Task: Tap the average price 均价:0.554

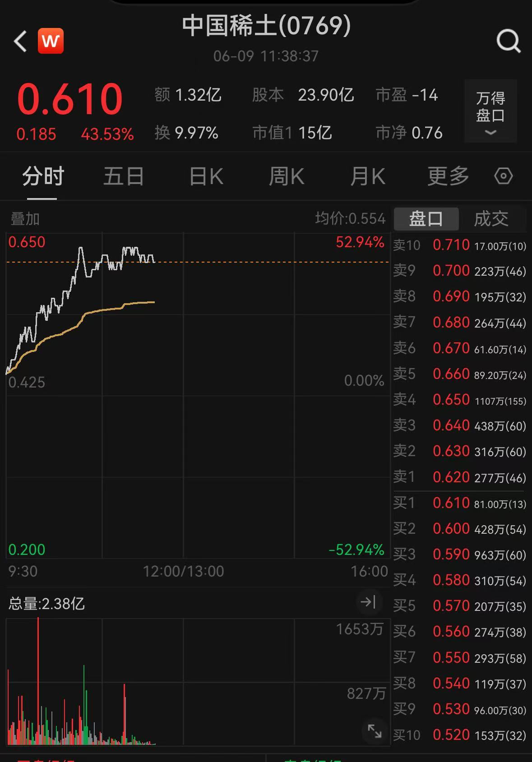Action: click(x=350, y=219)
